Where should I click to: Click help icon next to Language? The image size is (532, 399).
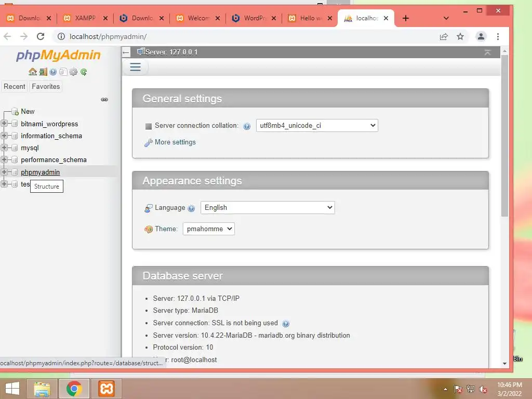click(191, 208)
